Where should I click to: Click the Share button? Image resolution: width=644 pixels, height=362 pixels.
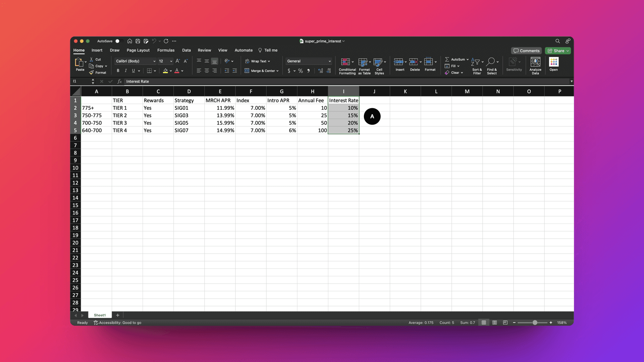[558, 51]
